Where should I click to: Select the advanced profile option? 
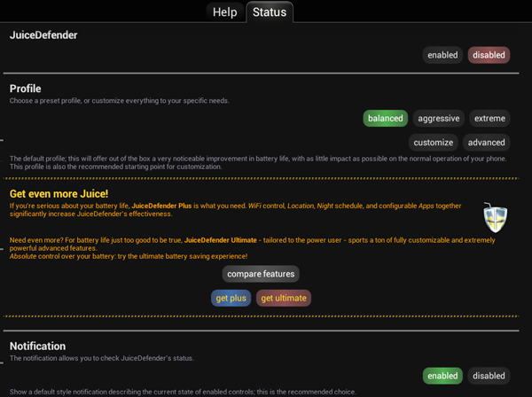click(486, 143)
